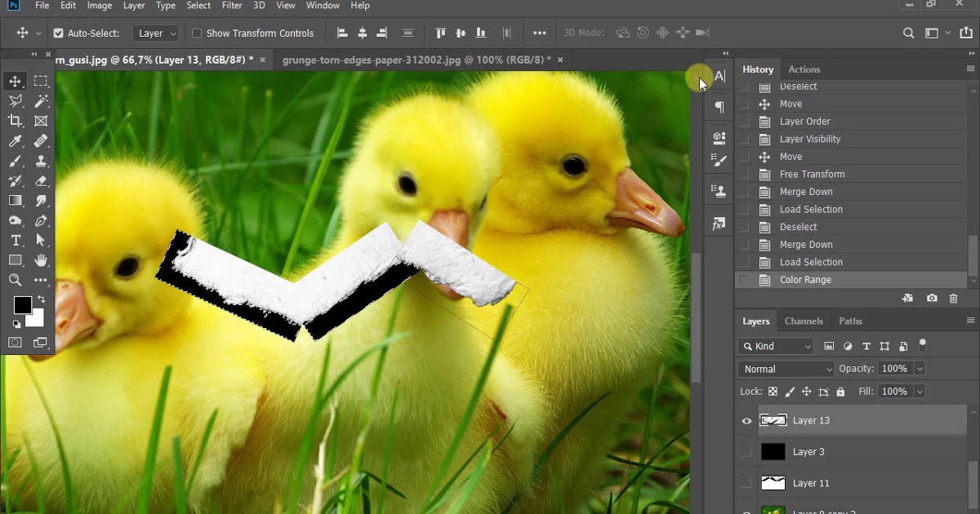Select the Polygonal Lasso tool
Image resolution: width=980 pixels, height=514 pixels.
16,101
